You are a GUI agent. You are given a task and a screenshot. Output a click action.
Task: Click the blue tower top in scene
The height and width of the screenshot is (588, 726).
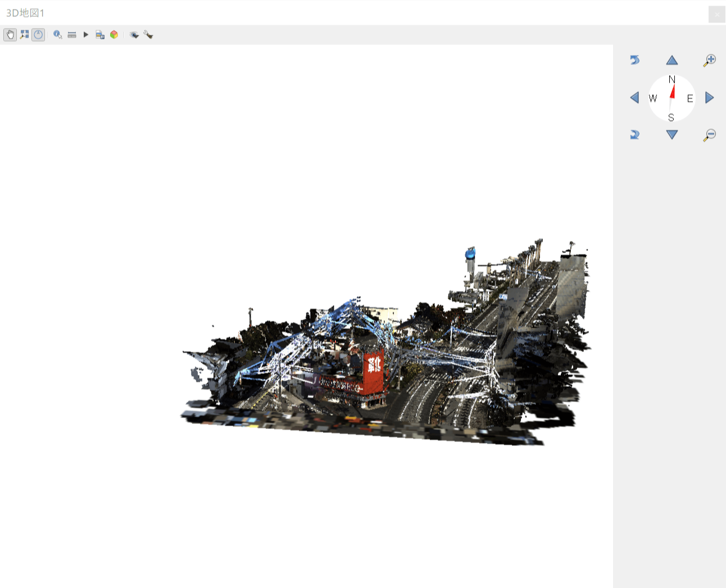click(x=470, y=253)
